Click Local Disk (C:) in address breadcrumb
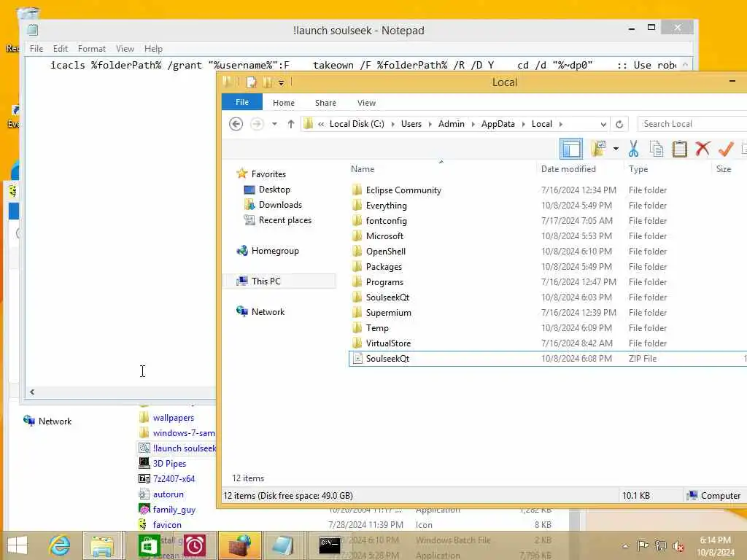Screen dimensions: 747x560 click(357, 124)
